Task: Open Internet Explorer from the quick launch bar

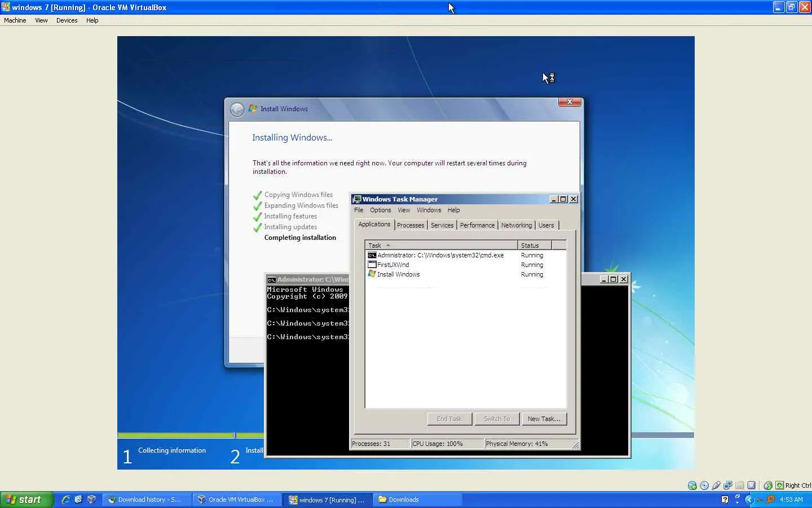Action: [x=66, y=500]
